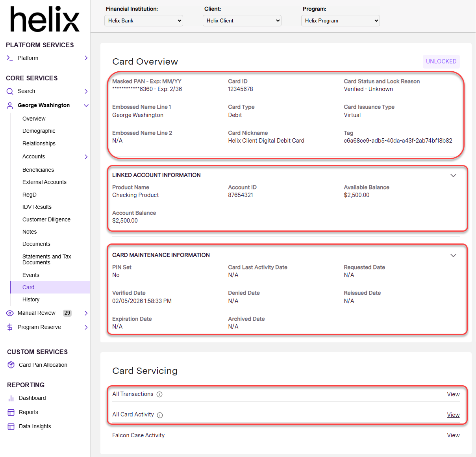The width and height of the screenshot is (476, 457).
Task: View the Falcon Case Activity
Action: pyautogui.click(x=453, y=435)
